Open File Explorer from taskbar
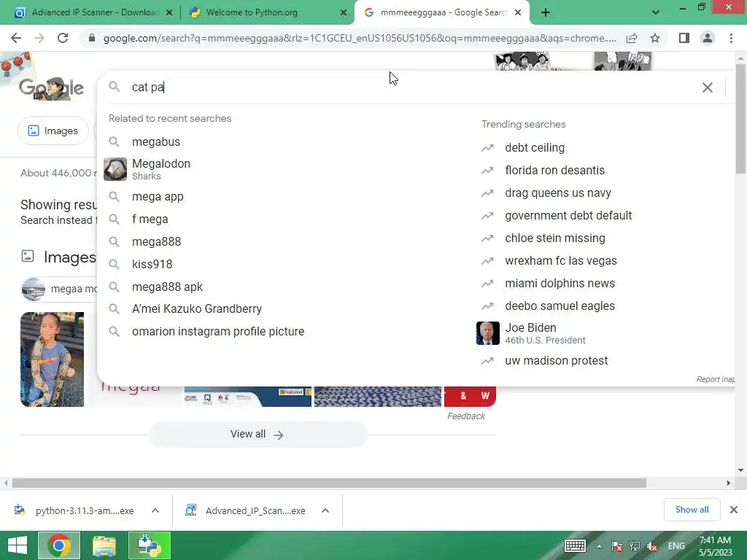Image resolution: width=747 pixels, height=560 pixels. point(104,545)
